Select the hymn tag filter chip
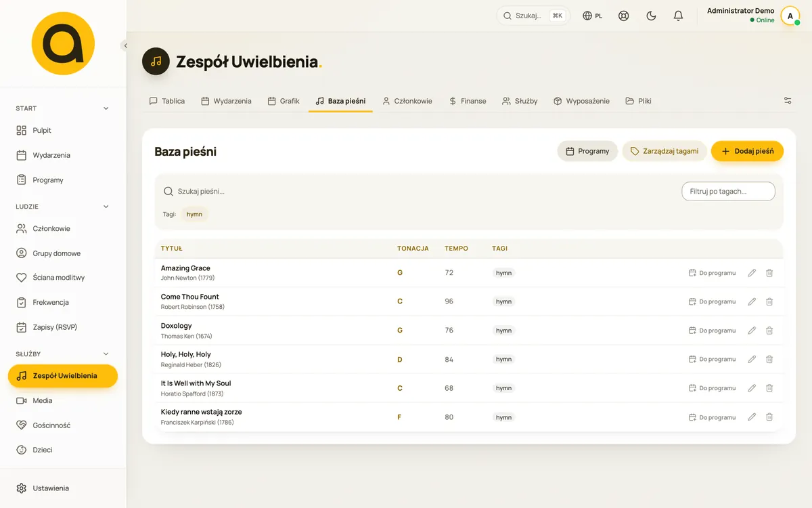812x508 pixels. click(x=194, y=214)
